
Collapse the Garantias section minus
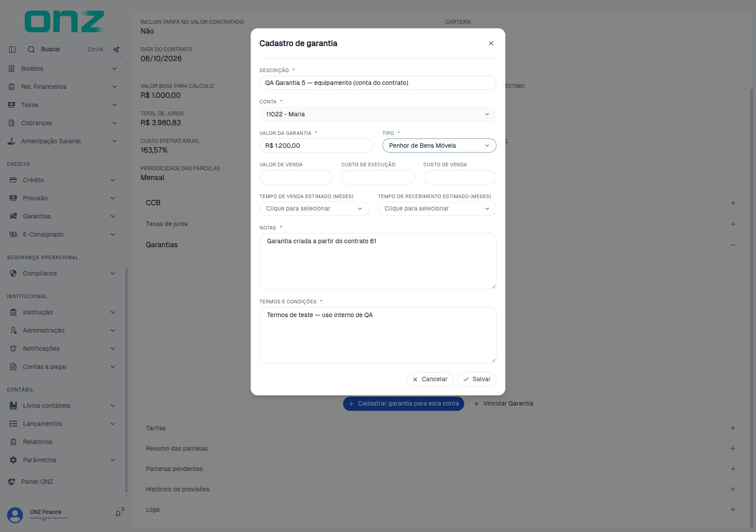[x=733, y=245]
